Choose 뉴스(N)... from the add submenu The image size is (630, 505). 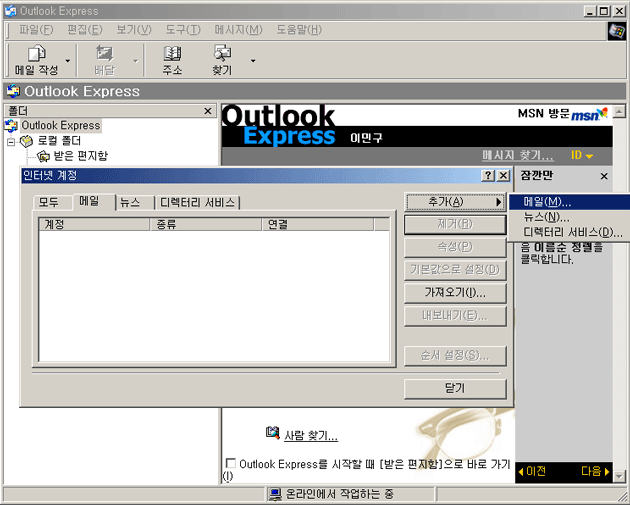569,217
